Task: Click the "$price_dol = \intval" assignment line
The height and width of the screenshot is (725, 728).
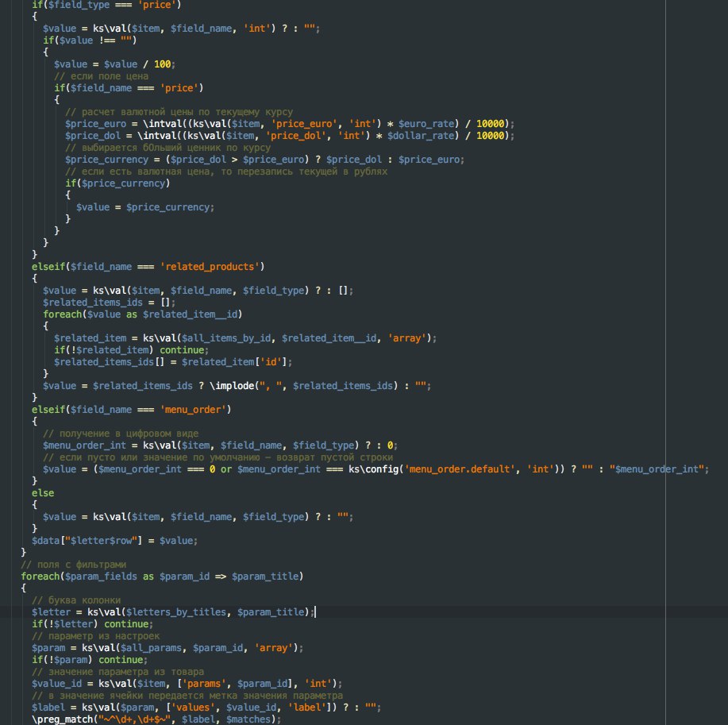Action: [x=290, y=136]
